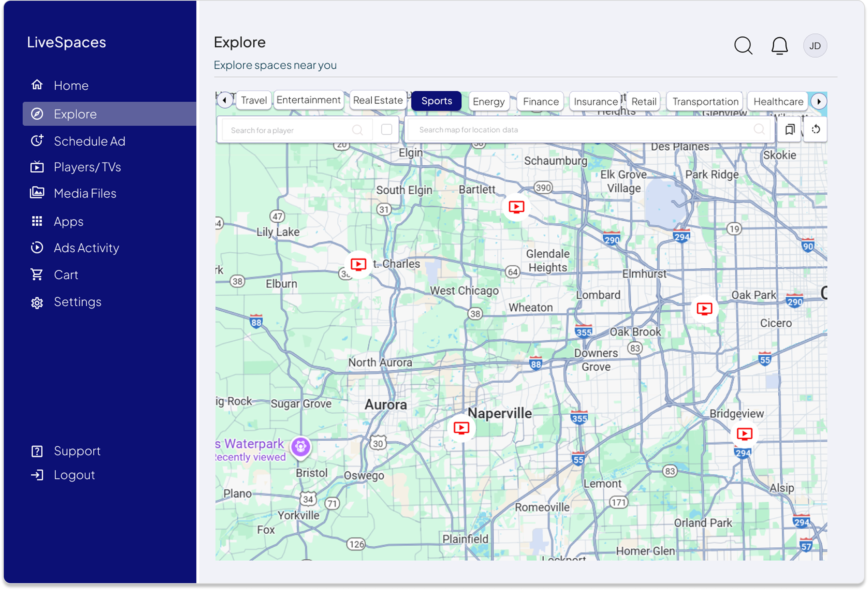The image size is (868, 590).
Task: Select the Energy category chip
Action: point(489,102)
